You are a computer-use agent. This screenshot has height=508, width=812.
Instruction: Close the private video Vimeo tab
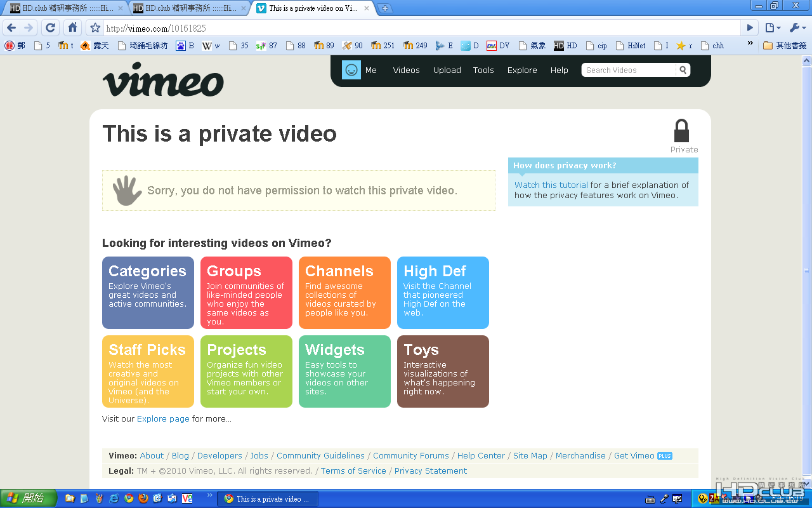pyautogui.click(x=365, y=8)
